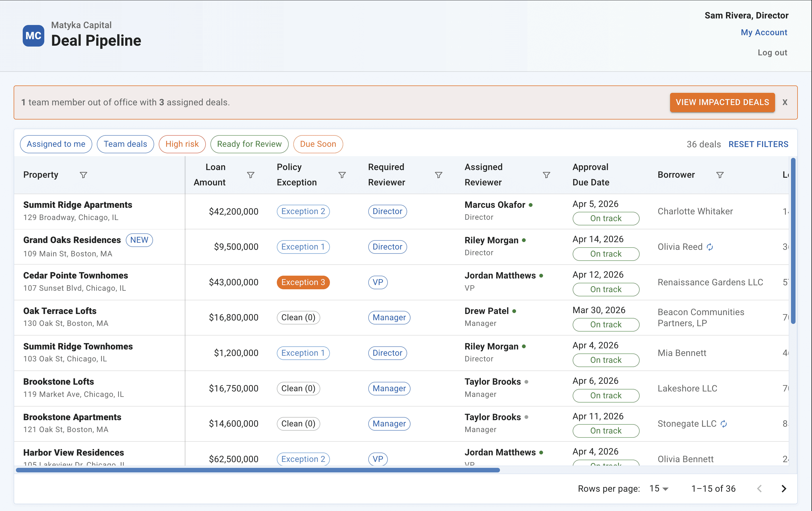Click the Required Reviewer filter funnel
812x511 pixels.
click(x=438, y=175)
